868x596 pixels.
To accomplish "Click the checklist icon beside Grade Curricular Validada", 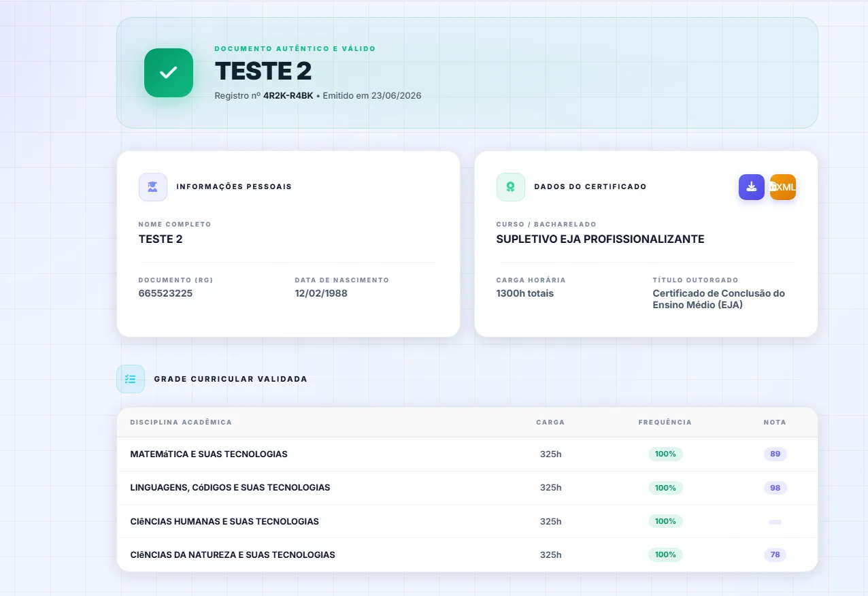I will [x=131, y=379].
